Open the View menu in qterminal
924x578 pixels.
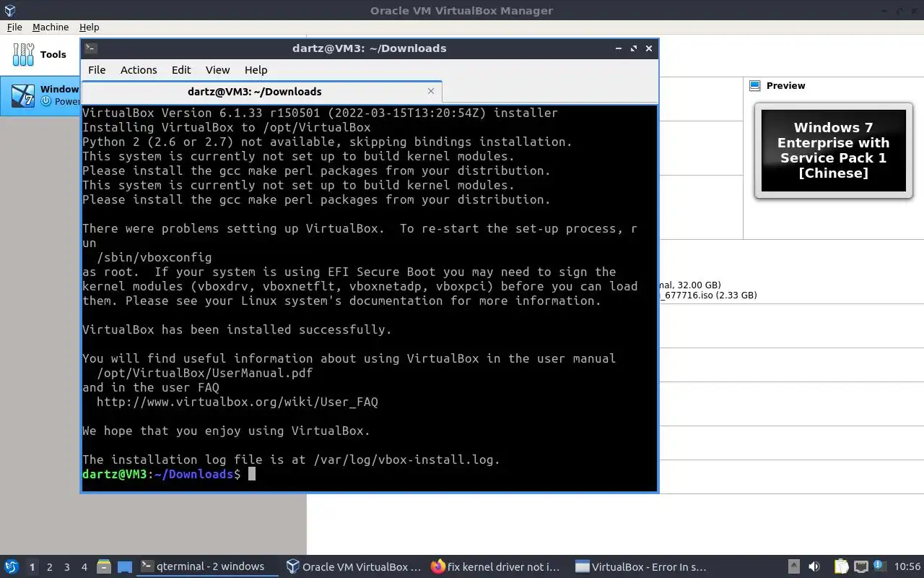[x=217, y=70]
